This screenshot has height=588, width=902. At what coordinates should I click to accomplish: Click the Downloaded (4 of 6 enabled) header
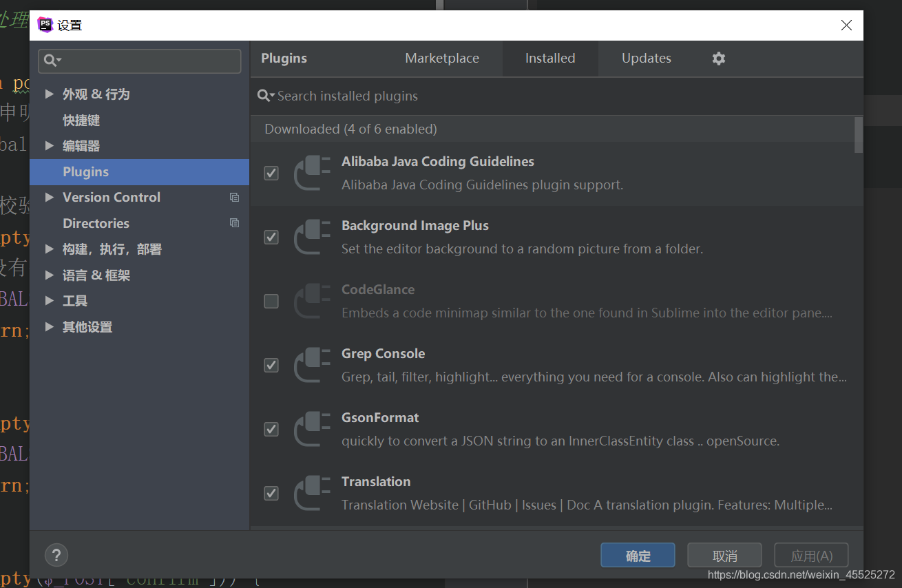point(350,129)
